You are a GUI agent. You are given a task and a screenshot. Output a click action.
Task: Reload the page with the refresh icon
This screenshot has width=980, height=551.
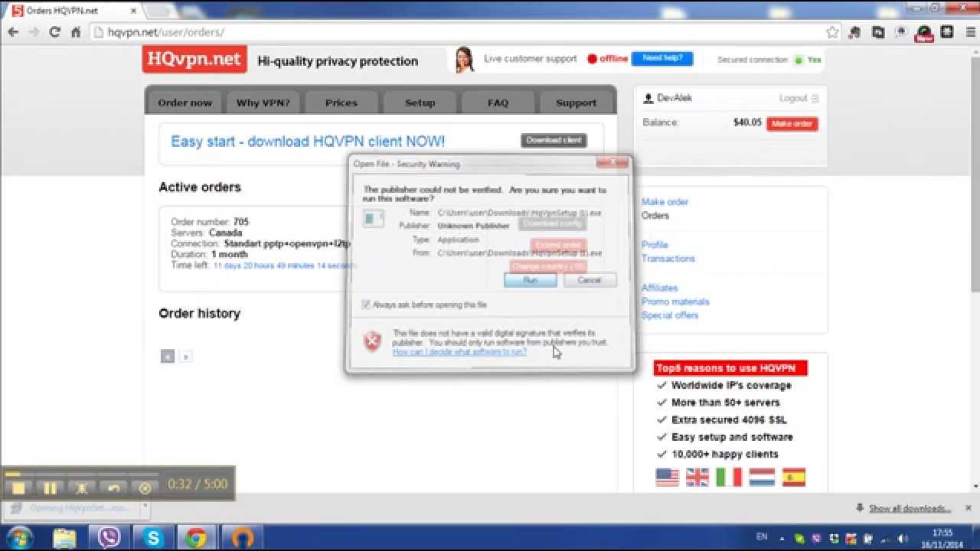(54, 32)
